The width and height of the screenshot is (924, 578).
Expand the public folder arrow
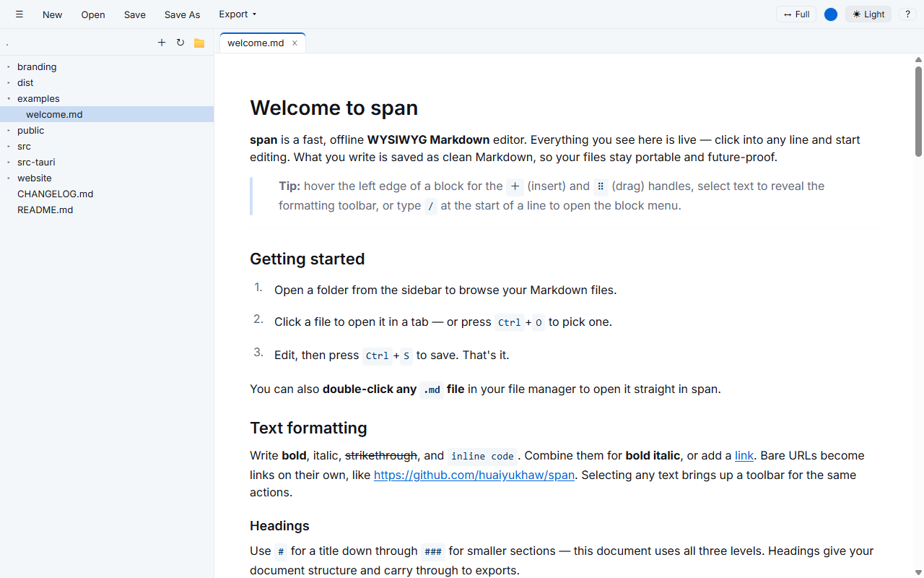click(x=9, y=130)
